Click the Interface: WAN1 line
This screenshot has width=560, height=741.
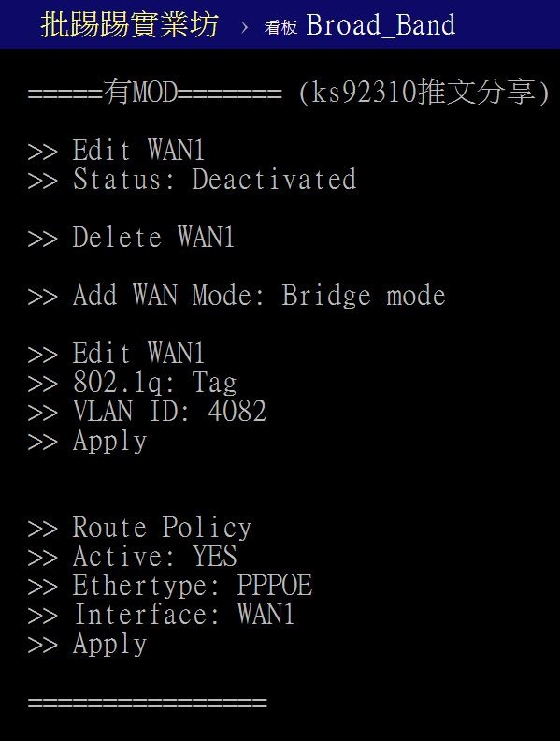161,616
